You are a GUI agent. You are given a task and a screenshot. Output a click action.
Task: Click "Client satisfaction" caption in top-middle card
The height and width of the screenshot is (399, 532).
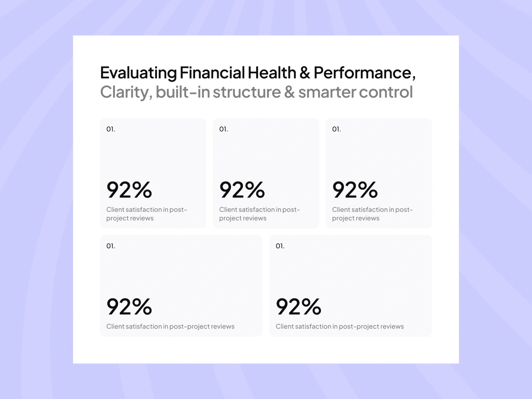click(260, 214)
